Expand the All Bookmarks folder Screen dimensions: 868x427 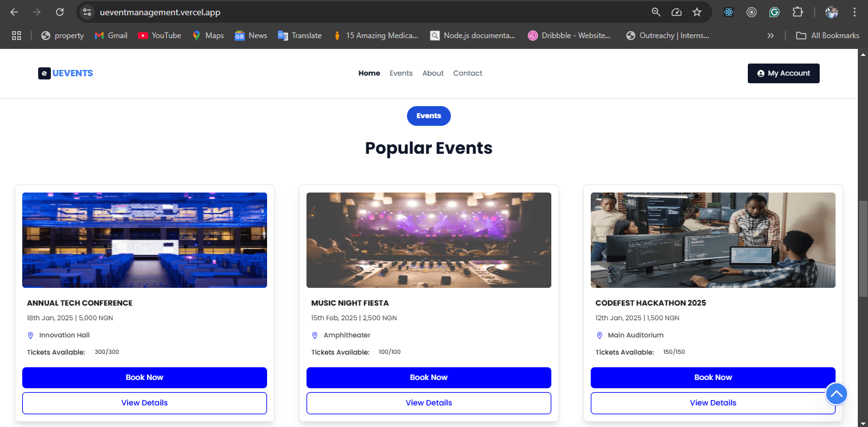coord(827,36)
